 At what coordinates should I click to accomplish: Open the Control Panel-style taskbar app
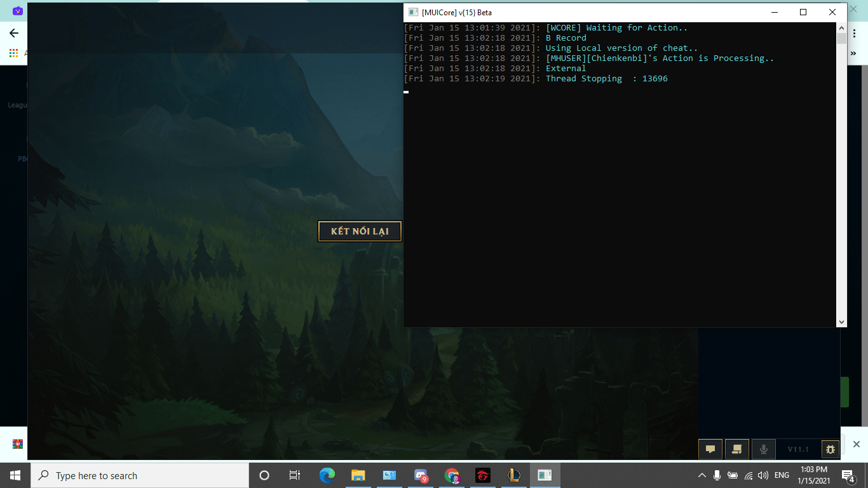click(390, 475)
